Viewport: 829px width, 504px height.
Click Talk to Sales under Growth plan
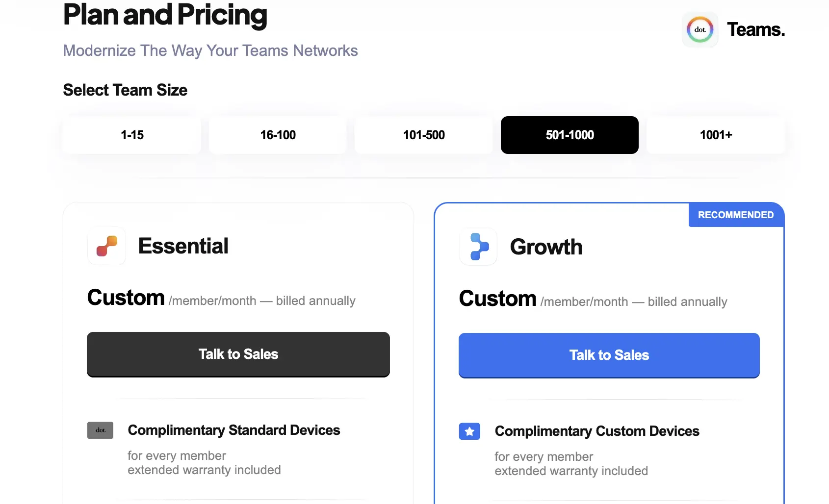609,355
